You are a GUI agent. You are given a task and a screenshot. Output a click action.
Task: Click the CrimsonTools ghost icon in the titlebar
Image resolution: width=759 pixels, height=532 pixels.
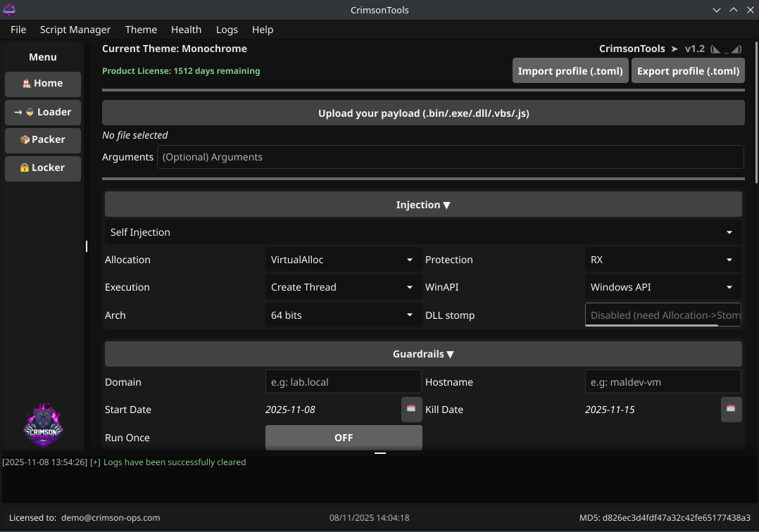pos(9,10)
